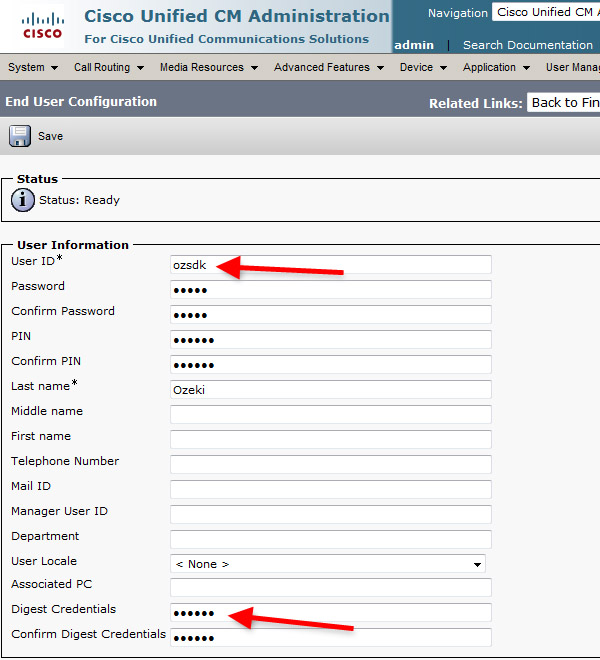Click the admin user link
The image size is (600, 660).
point(414,45)
